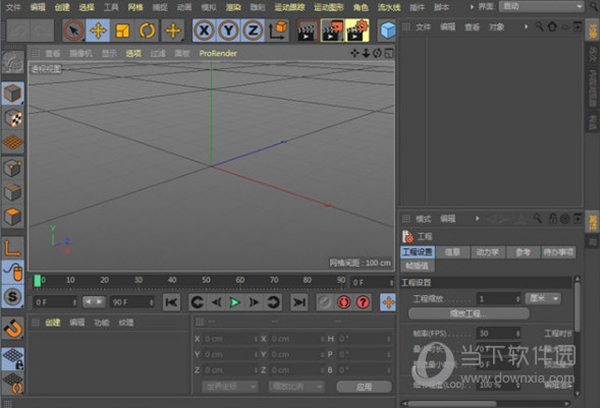Click the 缩放工程... button
The width and height of the screenshot is (600, 408).
point(469,314)
